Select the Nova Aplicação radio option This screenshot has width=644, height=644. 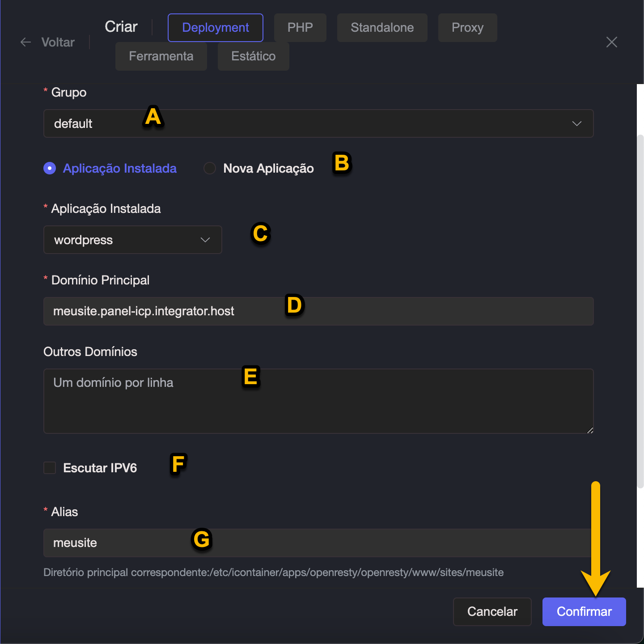pos(210,168)
